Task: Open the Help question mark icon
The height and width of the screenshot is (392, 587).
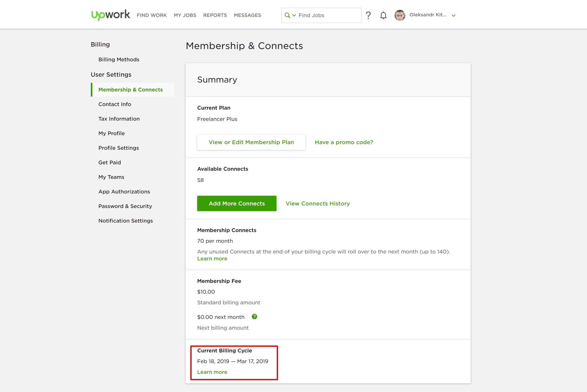Action: coord(368,15)
